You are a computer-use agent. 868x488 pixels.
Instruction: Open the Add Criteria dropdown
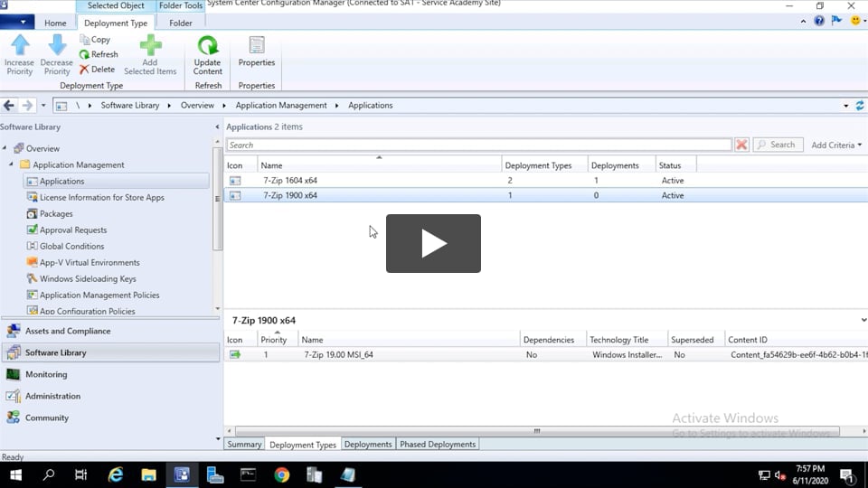[835, 145]
